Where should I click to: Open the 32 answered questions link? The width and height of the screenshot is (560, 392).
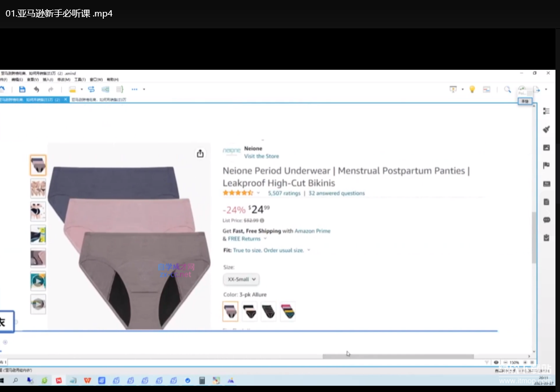(337, 193)
